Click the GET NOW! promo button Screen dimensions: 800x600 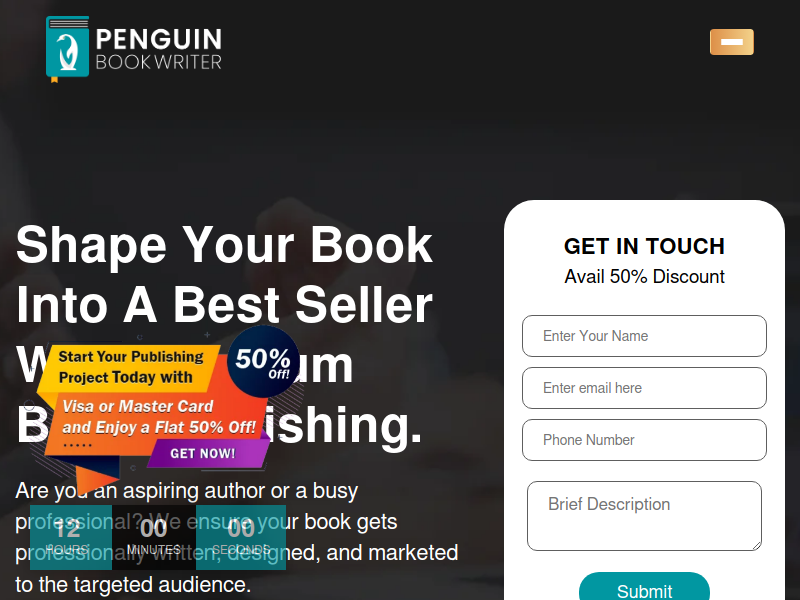click(x=203, y=454)
